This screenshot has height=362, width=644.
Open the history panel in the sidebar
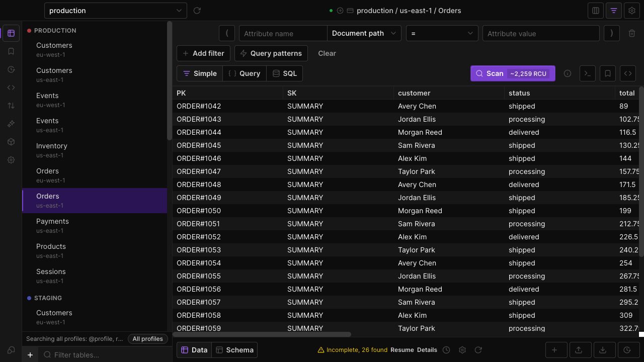pyautogui.click(x=11, y=69)
